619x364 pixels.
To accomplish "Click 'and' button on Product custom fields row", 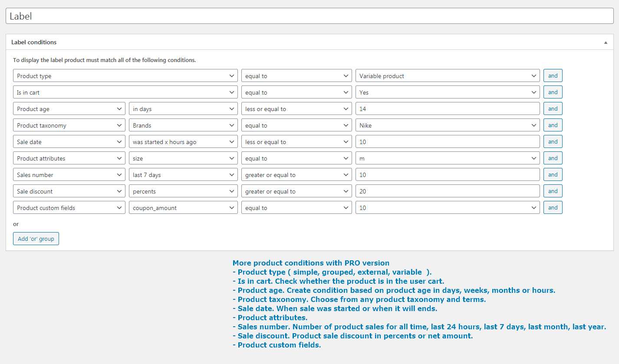I will point(553,207).
